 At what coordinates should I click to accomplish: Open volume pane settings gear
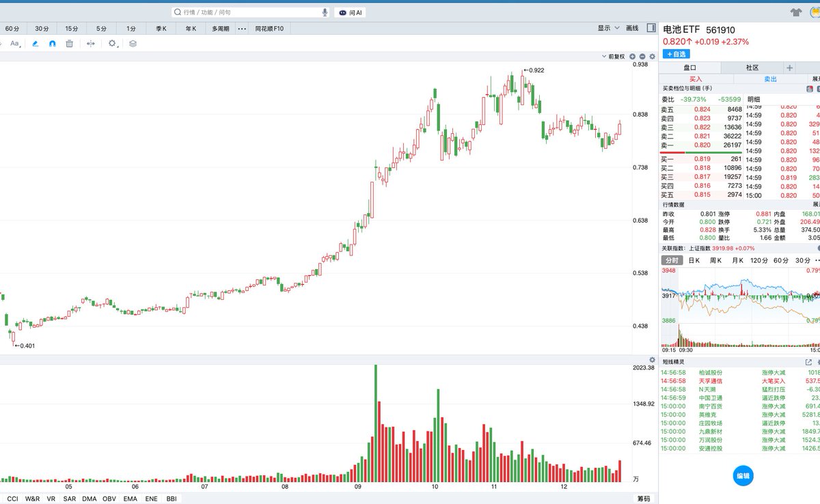652,359
